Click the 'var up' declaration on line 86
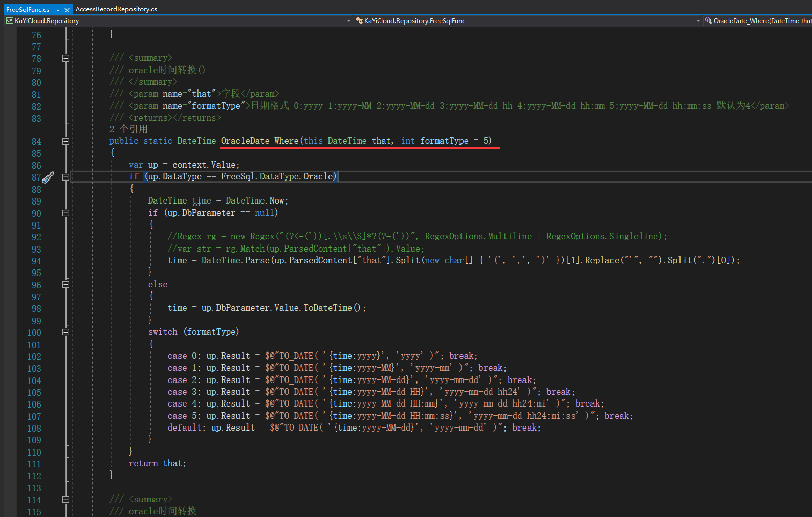 tap(143, 165)
